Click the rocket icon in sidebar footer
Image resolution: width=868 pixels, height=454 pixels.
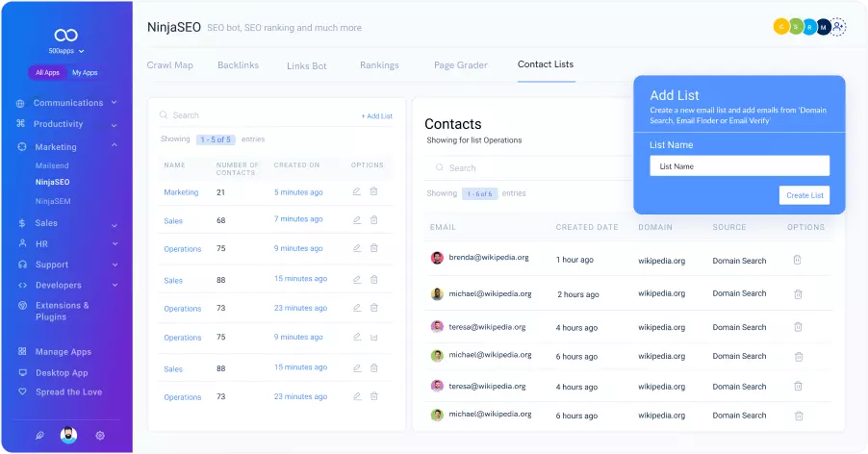pos(39,436)
